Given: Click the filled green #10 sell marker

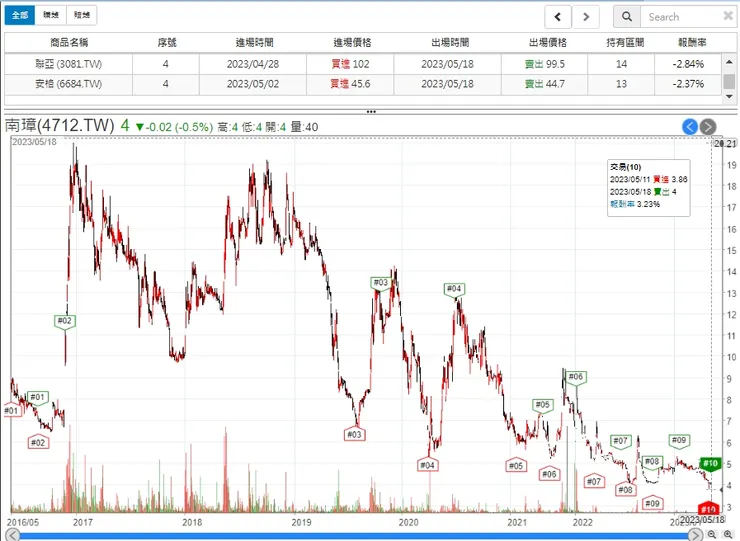Looking at the screenshot, I should coord(710,464).
